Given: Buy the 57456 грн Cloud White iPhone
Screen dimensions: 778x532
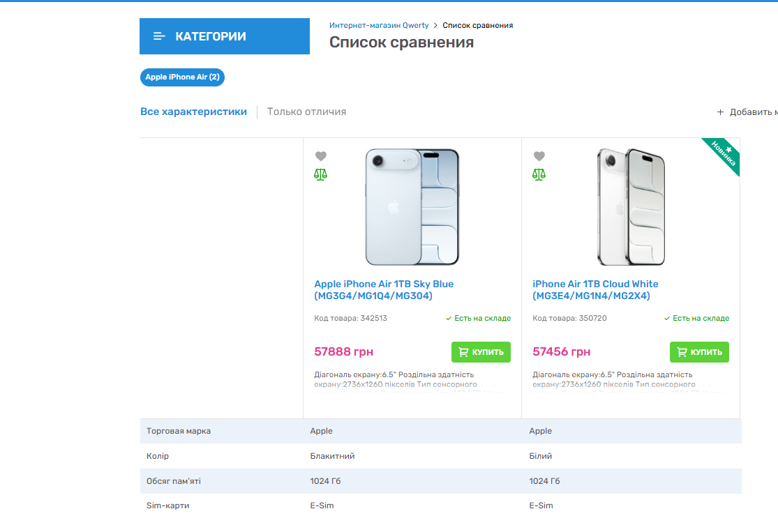Looking at the screenshot, I should point(699,352).
